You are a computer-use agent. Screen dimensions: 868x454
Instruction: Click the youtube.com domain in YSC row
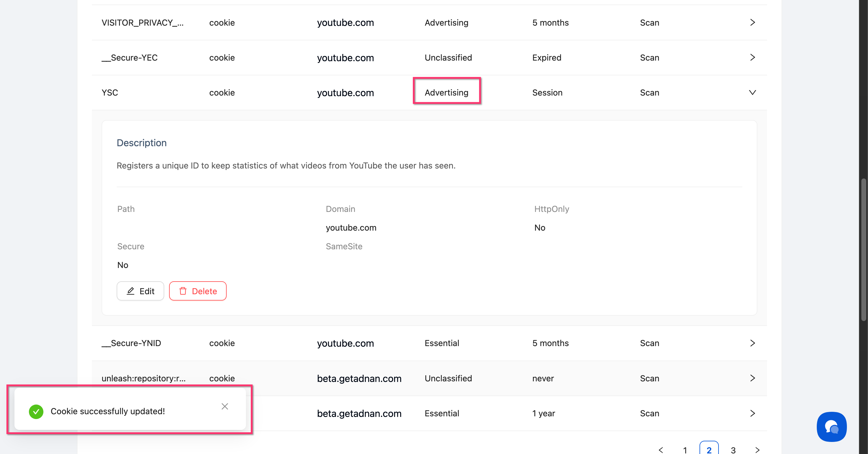pyautogui.click(x=345, y=93)
